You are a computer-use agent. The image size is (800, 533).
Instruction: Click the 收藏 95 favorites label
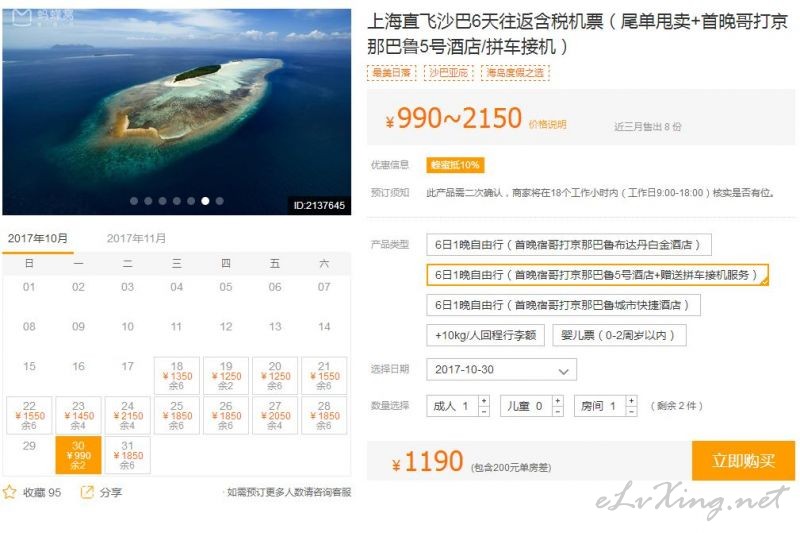[x=42, y=492]
